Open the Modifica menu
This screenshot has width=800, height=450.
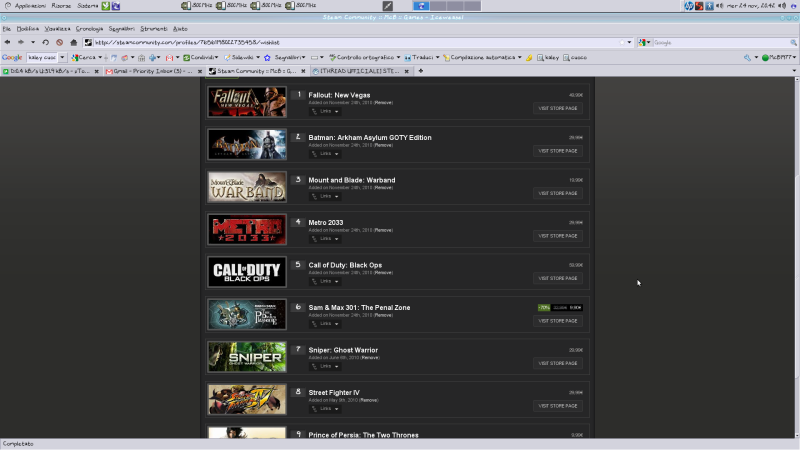coord(28,29)
